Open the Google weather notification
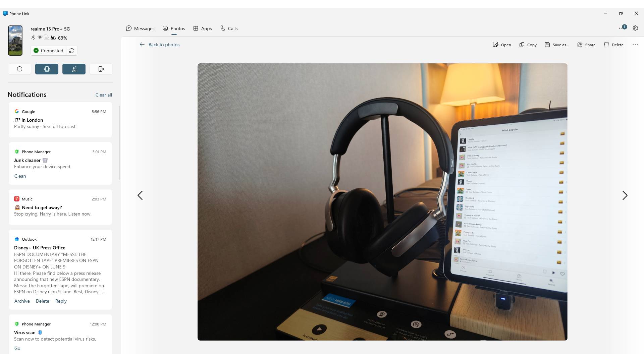644x362 pixels. click(x=60, y=120)
